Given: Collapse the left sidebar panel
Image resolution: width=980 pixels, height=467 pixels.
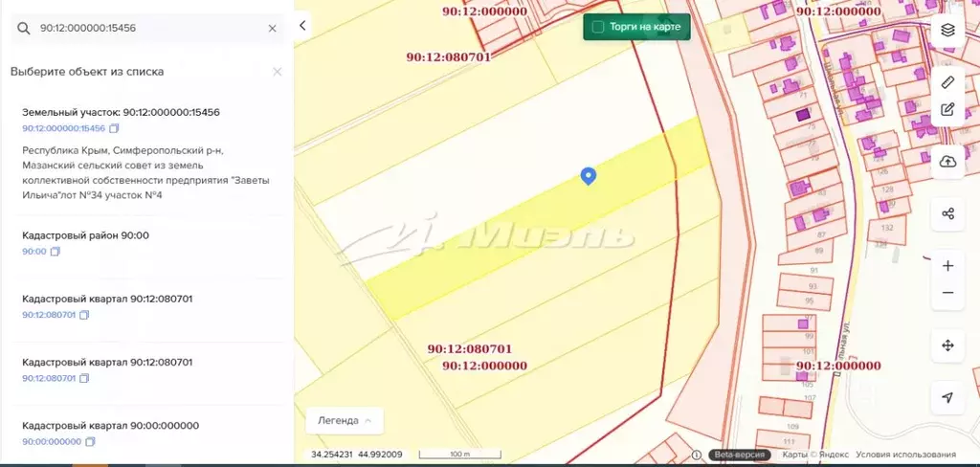Looking at the screenshot, I should point(302,26).
